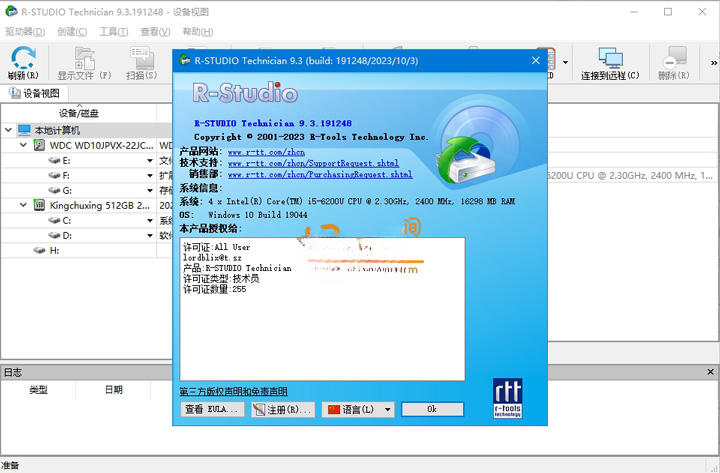The image size is (720, 473).
Task: Open the product website link www.r-tt.com/zhcn
Action: tap(266, 152)
